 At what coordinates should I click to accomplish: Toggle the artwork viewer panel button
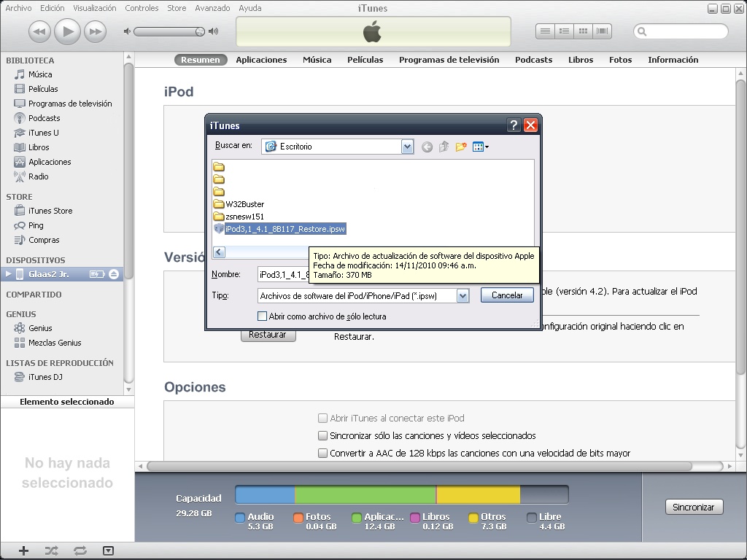click(108, 551)
